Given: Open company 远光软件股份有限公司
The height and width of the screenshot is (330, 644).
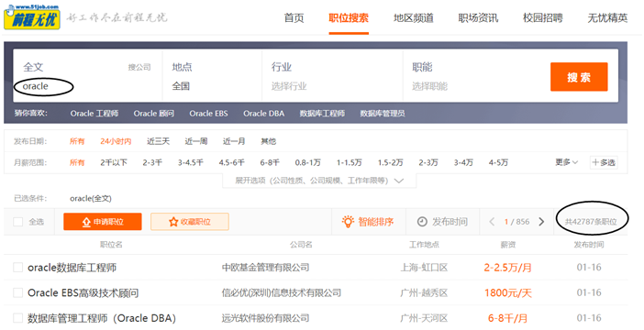Looking at the screenshot, I should point(265,318).
